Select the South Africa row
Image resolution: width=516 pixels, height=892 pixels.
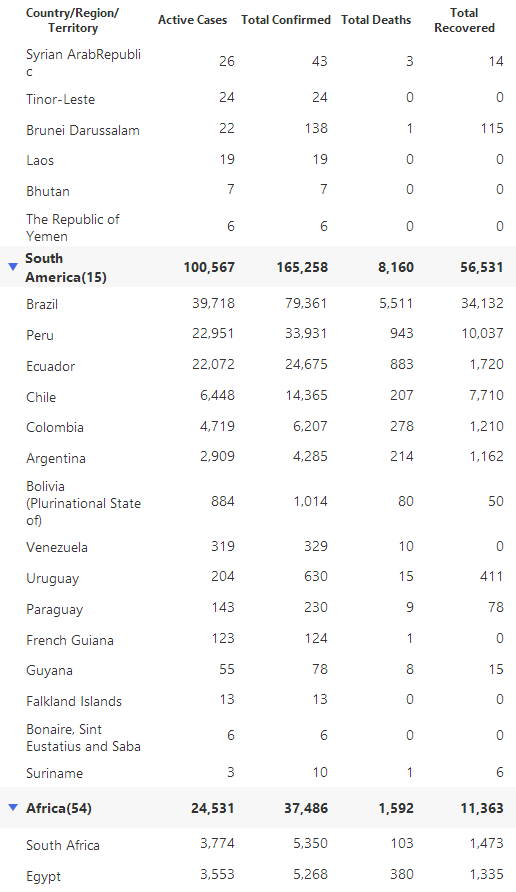pos(258,844)
